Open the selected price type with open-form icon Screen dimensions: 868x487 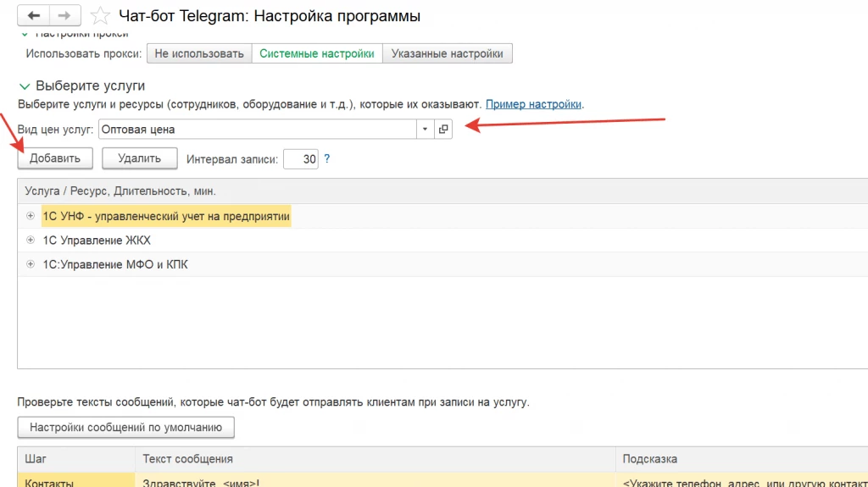[442, 129]
